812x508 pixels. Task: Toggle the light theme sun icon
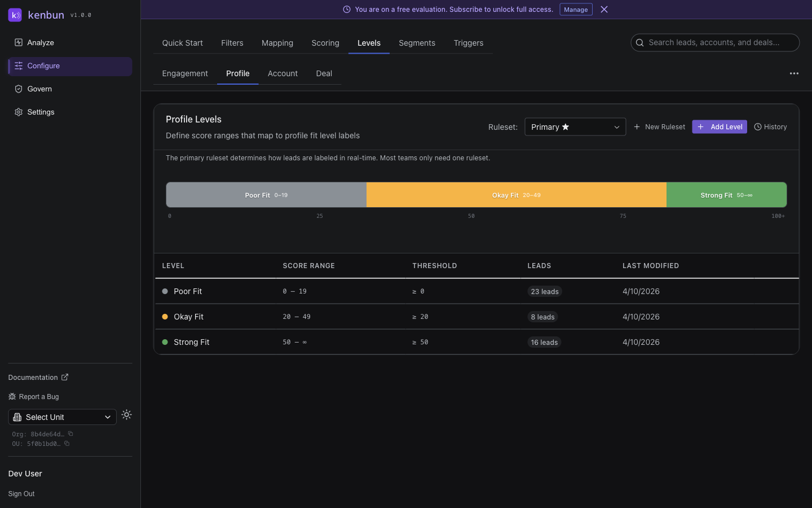[127, 415]
